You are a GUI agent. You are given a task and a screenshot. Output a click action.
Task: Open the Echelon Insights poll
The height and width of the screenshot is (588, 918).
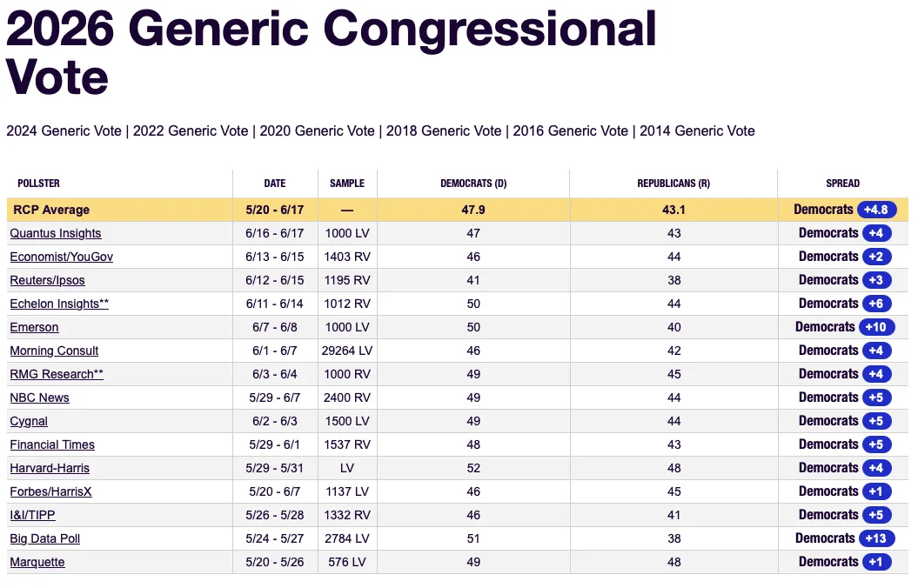(59, 304)
